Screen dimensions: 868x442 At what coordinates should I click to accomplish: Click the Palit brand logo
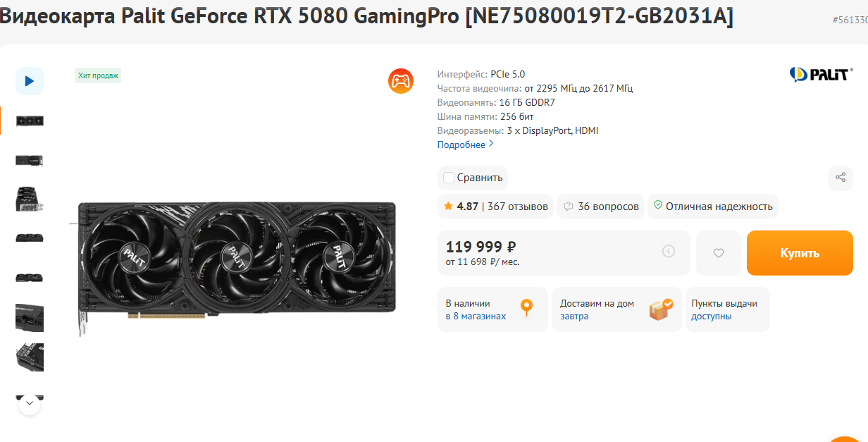point(821,74)
